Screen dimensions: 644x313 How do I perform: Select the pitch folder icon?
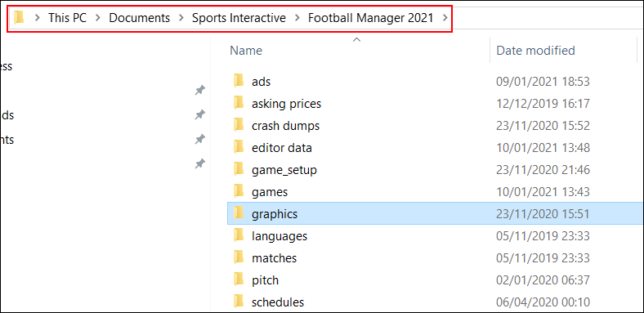[239, 280]
